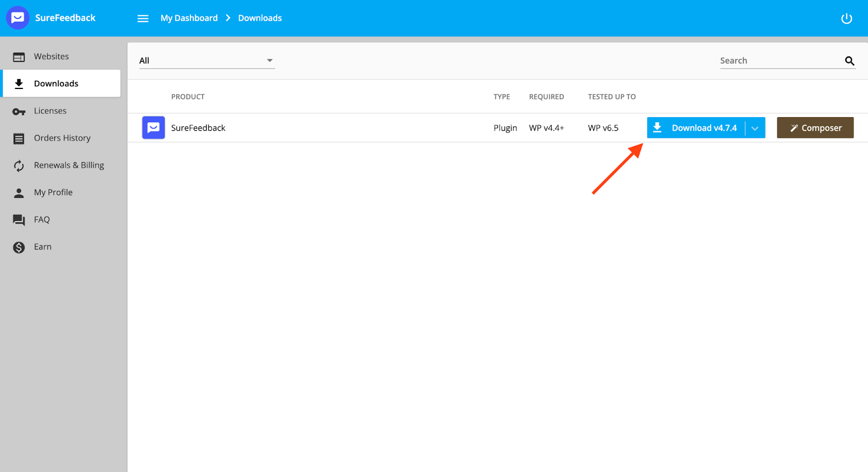
Task: Click the Websites sidebar icon
Action: (19, 56)
